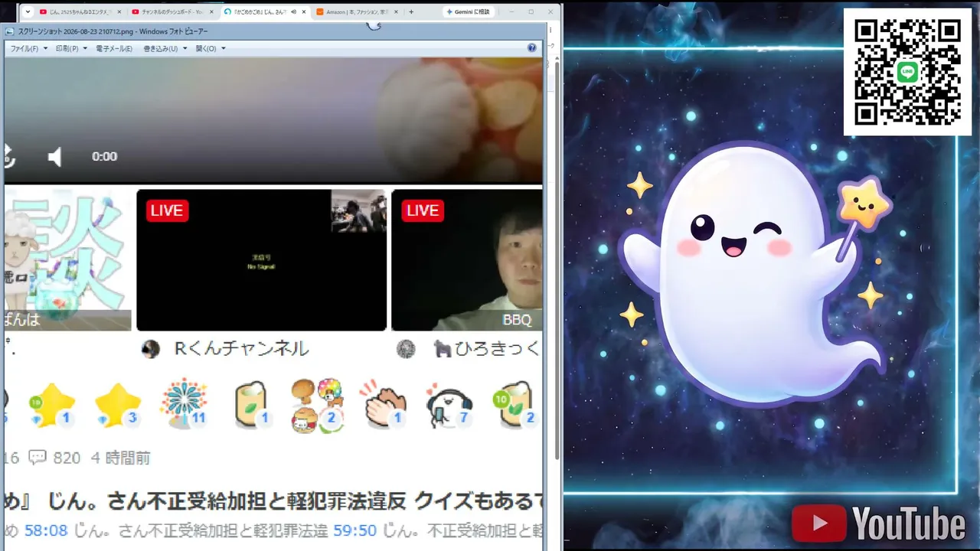
Task: Click the comment bubble icon beside 820
Action: [x=38, y=458]
